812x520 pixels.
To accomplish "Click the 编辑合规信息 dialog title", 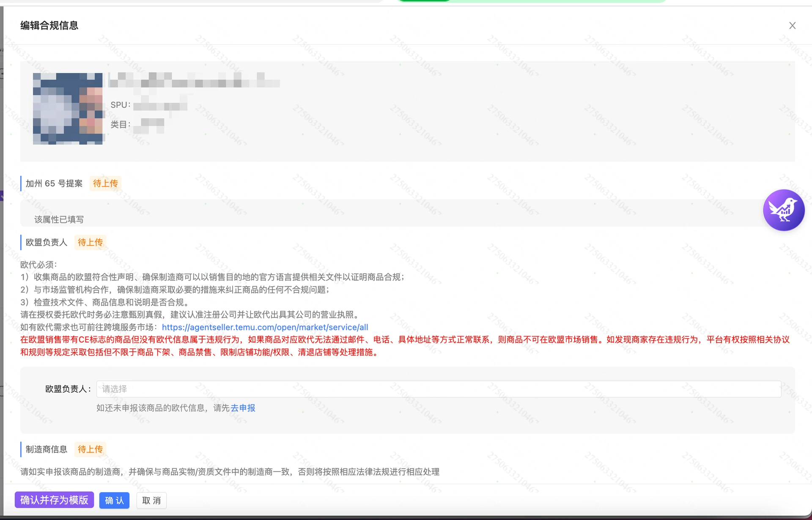I will (x=49, y=25).
